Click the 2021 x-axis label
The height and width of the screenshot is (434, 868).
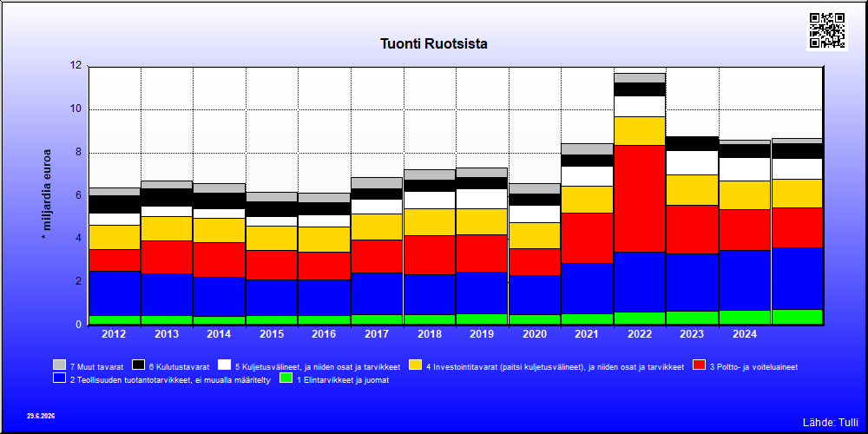click(x=587, y=334)
